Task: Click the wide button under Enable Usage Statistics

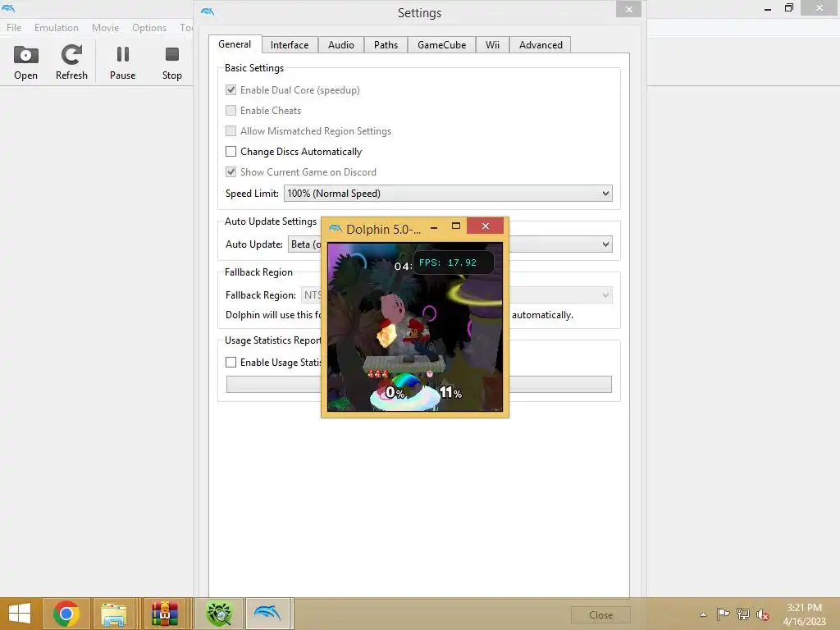Action: point(419,384)
